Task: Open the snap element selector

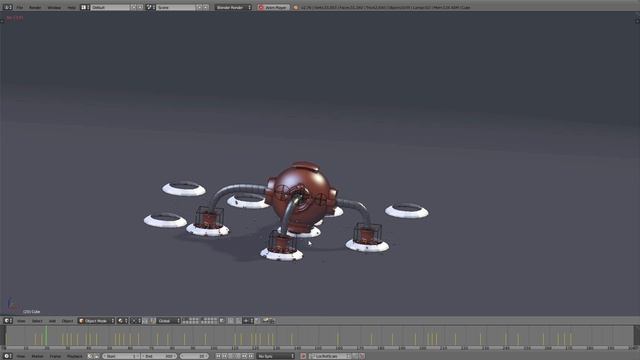Action: click(247, 321)
